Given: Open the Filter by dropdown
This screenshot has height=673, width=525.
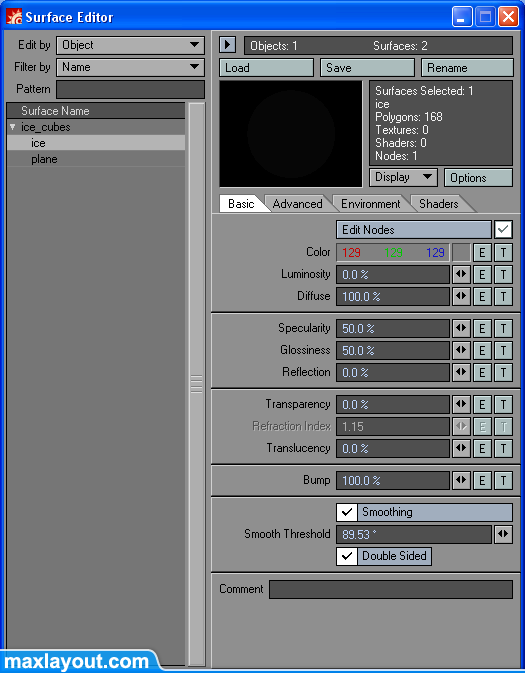Looking at the screenshot, I should click(x=130, y=67).
